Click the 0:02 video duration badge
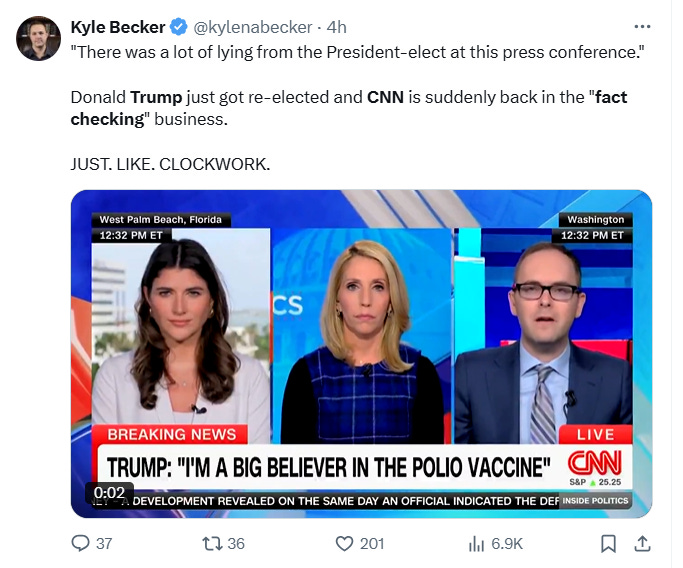The image size is (683, 568). tap(109, 493)
